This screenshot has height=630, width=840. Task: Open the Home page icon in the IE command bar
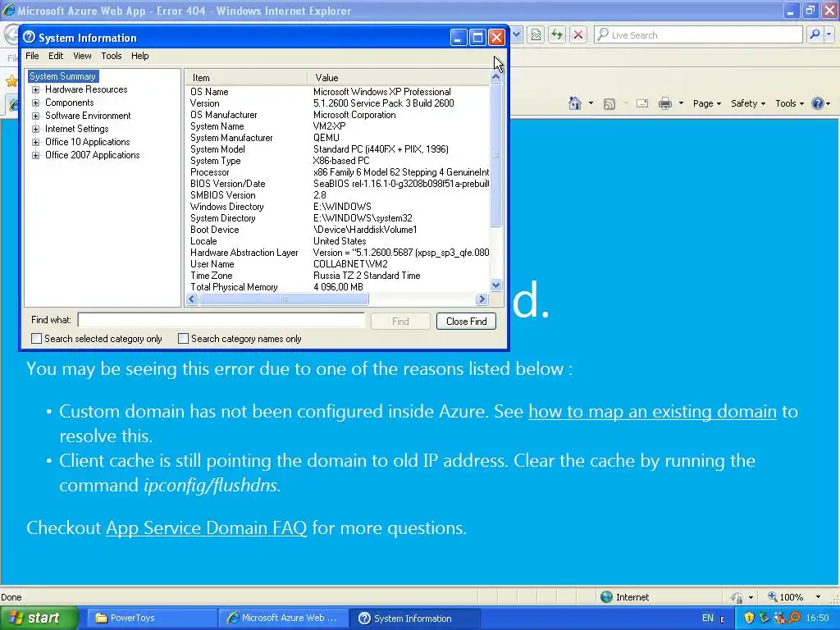pos(575,103)
